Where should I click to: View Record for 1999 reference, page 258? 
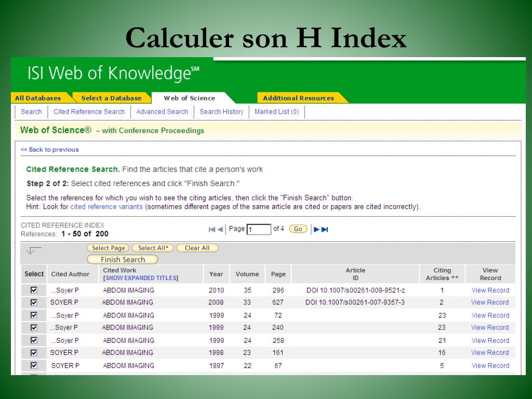(x=490, y=341)
